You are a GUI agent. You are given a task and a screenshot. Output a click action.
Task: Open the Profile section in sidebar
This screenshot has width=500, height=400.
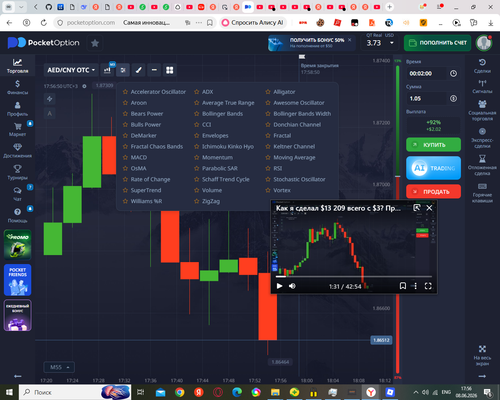coord(17,109)
